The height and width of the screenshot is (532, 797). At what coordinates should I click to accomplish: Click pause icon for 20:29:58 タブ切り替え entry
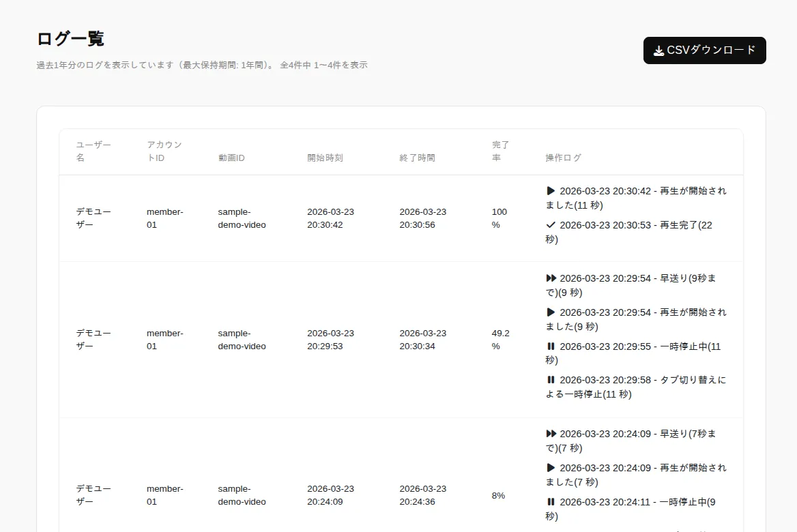coord(551,380)
